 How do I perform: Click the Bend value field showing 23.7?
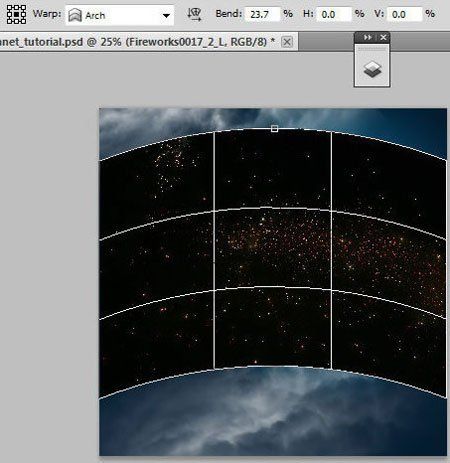pyautogui.click(x=262, y=14)
